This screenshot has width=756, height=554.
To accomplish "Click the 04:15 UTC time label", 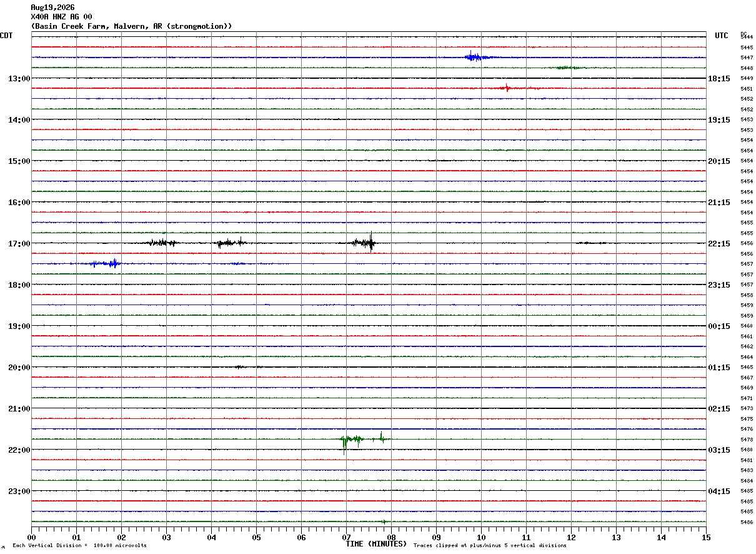I will [x=719, y=491].
